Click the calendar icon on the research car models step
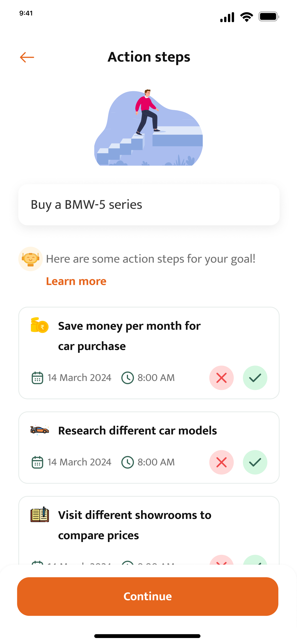Viewport: 297px width, 644px height. click(x=37, y=462)
